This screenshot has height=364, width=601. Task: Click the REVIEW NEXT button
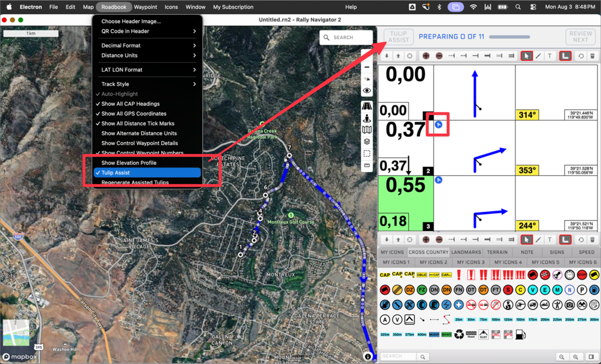[x=581, y=37]
